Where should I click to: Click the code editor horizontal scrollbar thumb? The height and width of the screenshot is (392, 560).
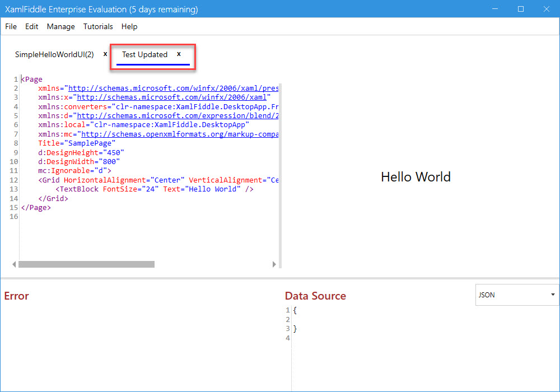[86, 264]
